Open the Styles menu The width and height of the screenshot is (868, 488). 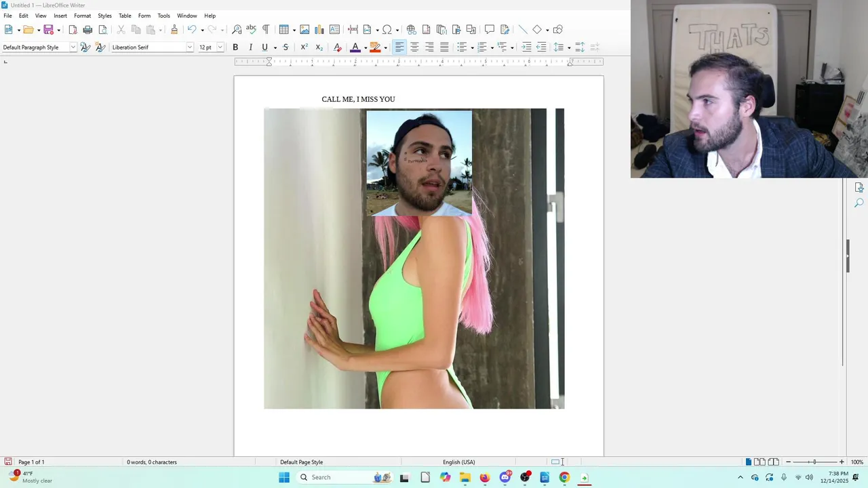point(104,16)
